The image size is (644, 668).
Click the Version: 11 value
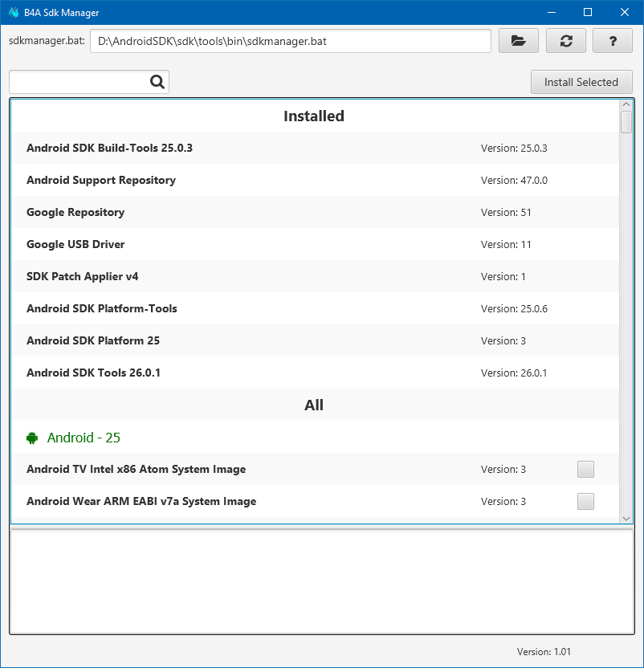506,245
